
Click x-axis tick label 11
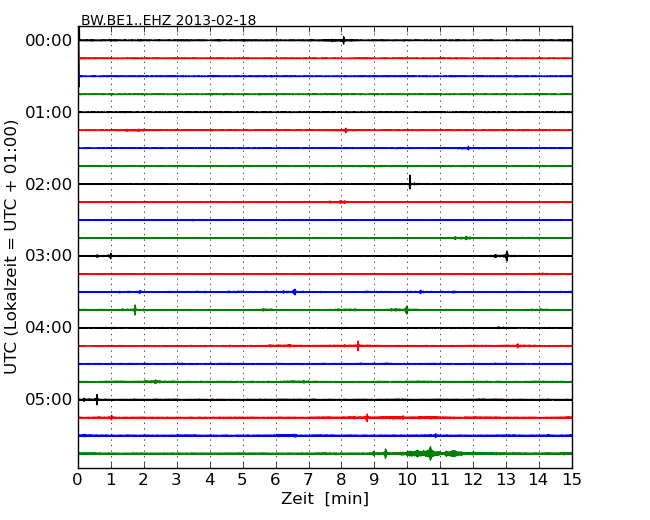tap(440, 480)
